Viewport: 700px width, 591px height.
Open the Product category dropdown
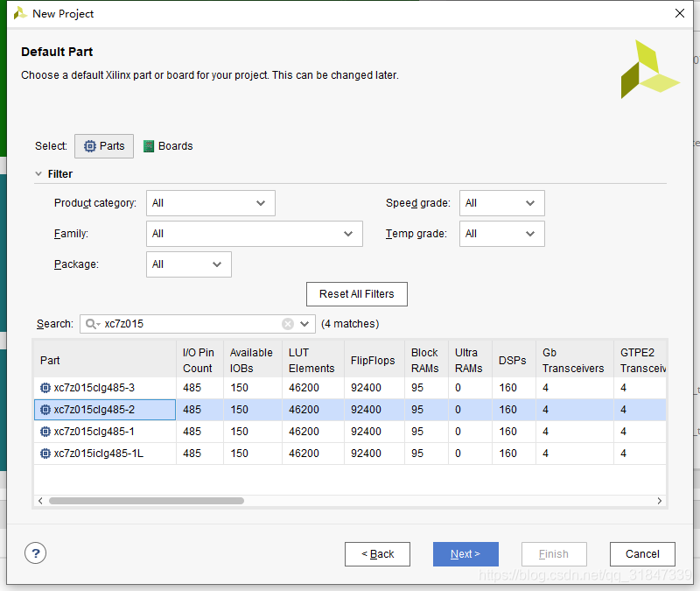[x=211, y=203]
